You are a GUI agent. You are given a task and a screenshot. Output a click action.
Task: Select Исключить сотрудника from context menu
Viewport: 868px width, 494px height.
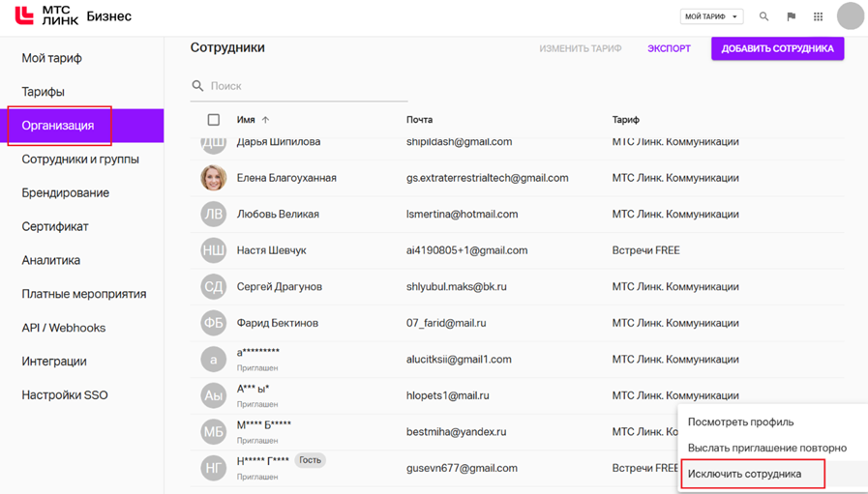744,474
